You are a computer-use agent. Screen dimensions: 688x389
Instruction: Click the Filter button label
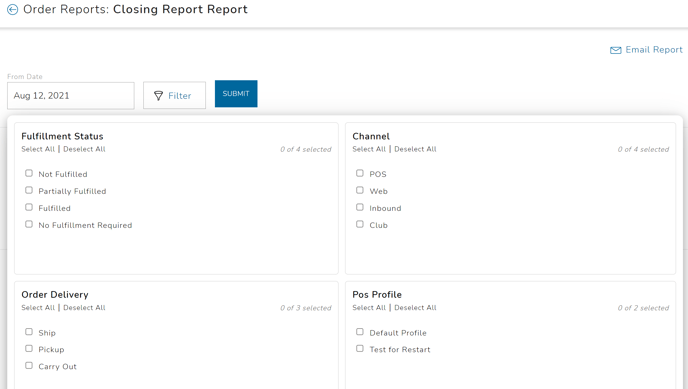pyautogui.click(x=179, y=96)
